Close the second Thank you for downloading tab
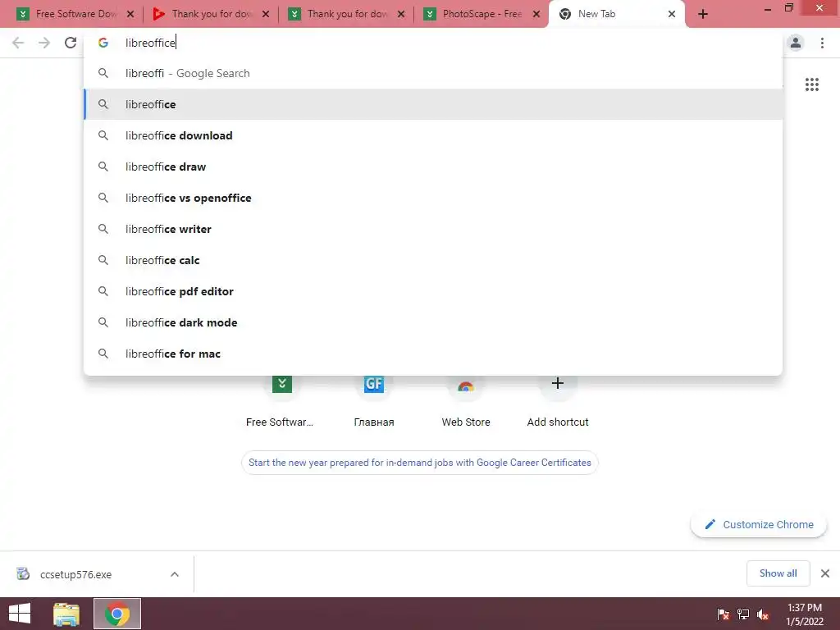The width and height of the screenshot is (840, 630). tap(400, 15)
